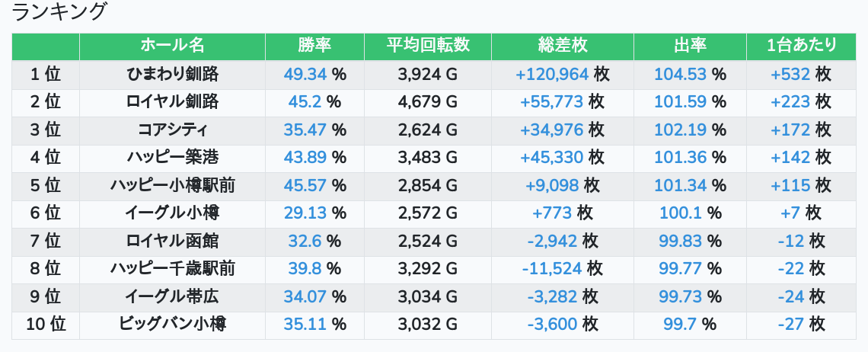Click the ランキング section heading

click(x=59, y=12)
